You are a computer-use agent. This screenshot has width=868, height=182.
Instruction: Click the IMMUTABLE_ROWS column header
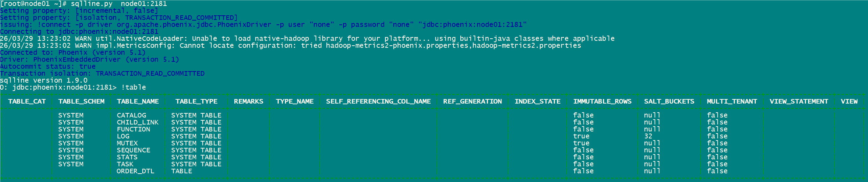pos(602,101)
